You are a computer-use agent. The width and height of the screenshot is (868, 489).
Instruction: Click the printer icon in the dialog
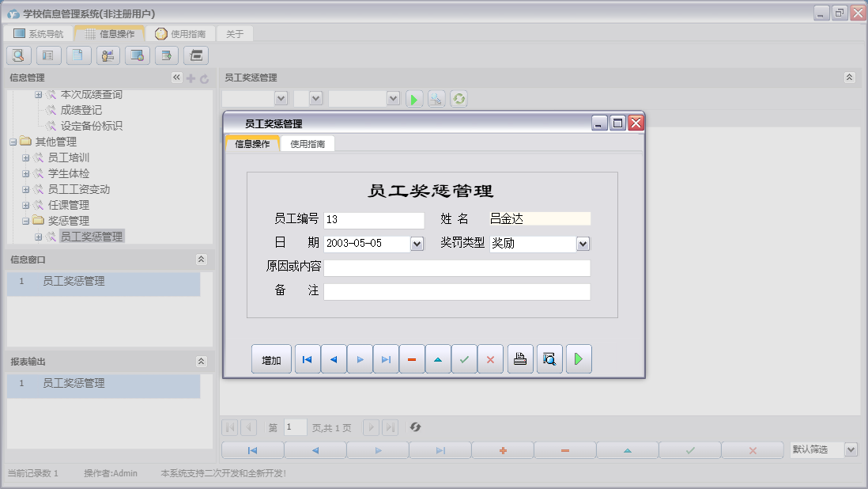(x=519, y=359)
